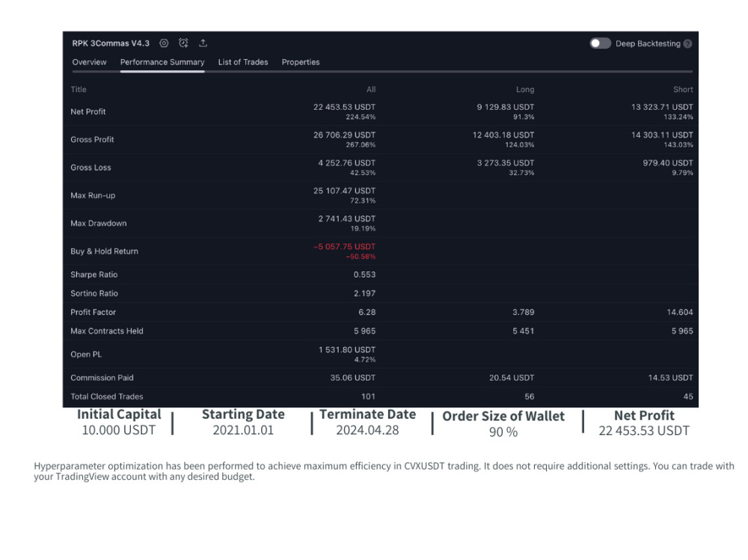This screenshot has height=560, width=748.
Task: Click Net Profit All value 22 453.53 USDT
Action: tap(344, 107)
